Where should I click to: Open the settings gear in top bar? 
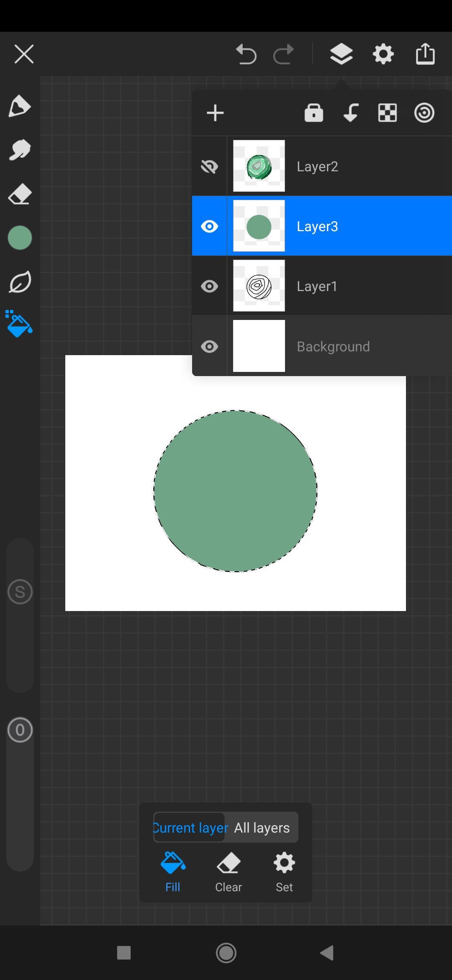(383, 54)
